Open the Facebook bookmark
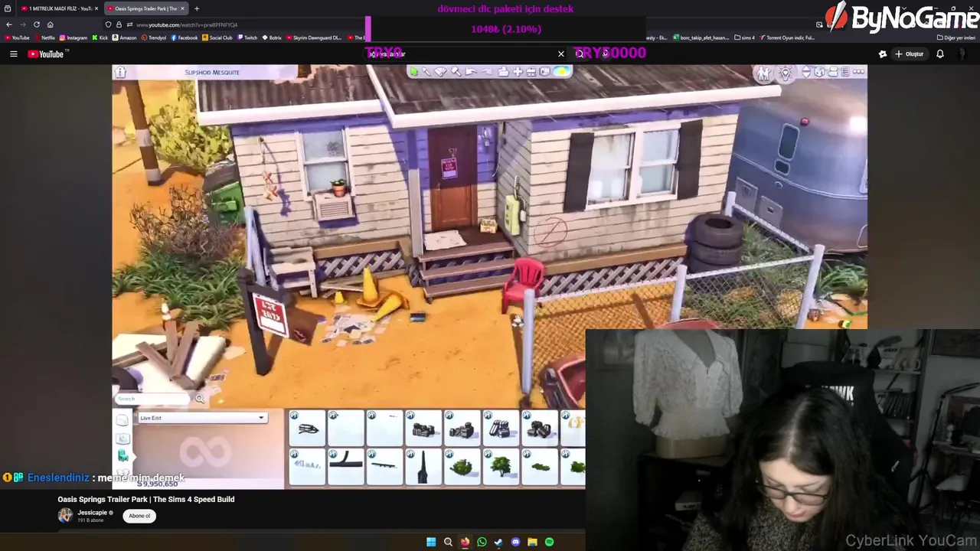This screenshot has width=980, height=551. 185,37
